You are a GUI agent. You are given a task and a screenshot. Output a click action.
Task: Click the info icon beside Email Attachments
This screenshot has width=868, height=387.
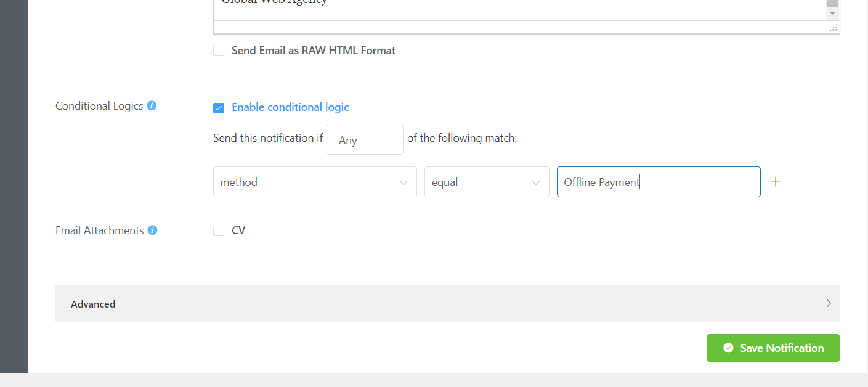click(152, 229)
